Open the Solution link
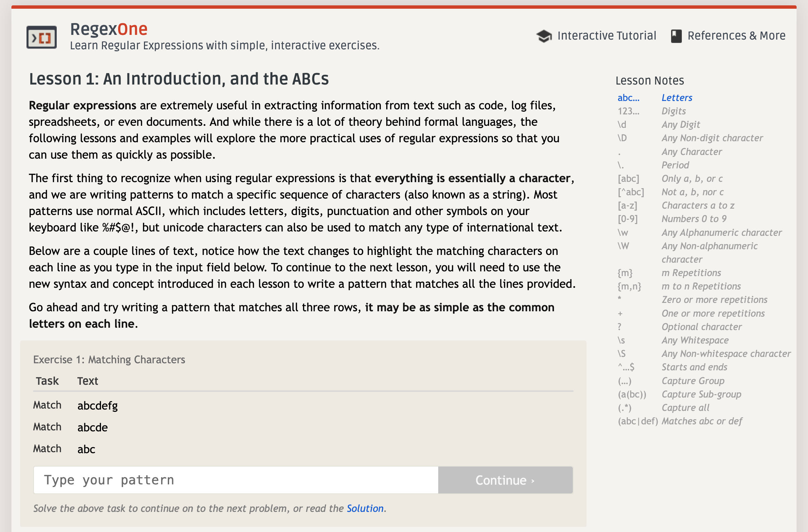The width and height of the screenshot is (808, 532). (x=365, y=508)
